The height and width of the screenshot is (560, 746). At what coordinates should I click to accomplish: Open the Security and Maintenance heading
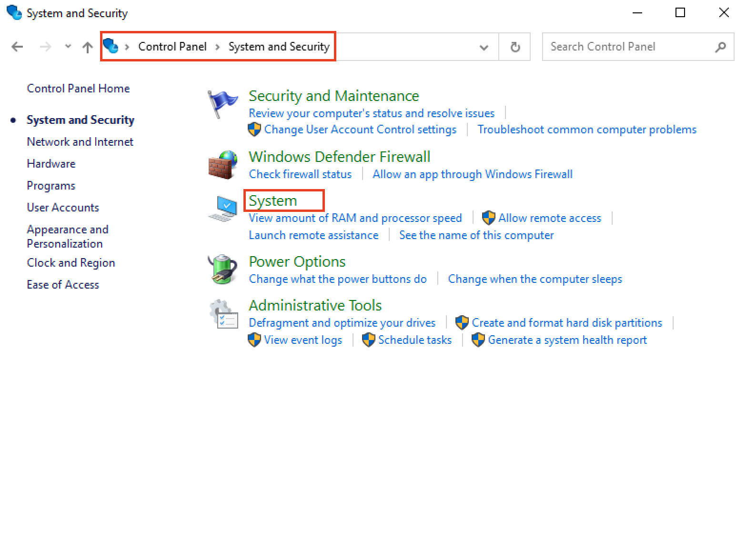[x=334, y=96]
